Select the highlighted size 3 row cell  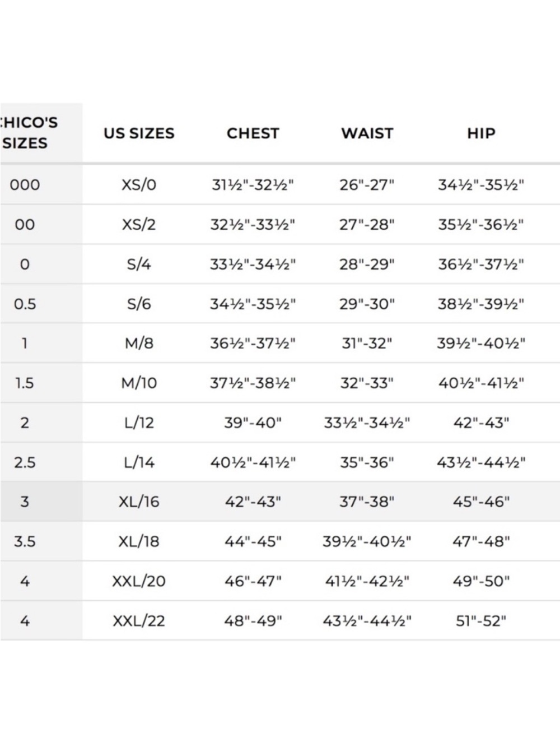tap(41, 502)
